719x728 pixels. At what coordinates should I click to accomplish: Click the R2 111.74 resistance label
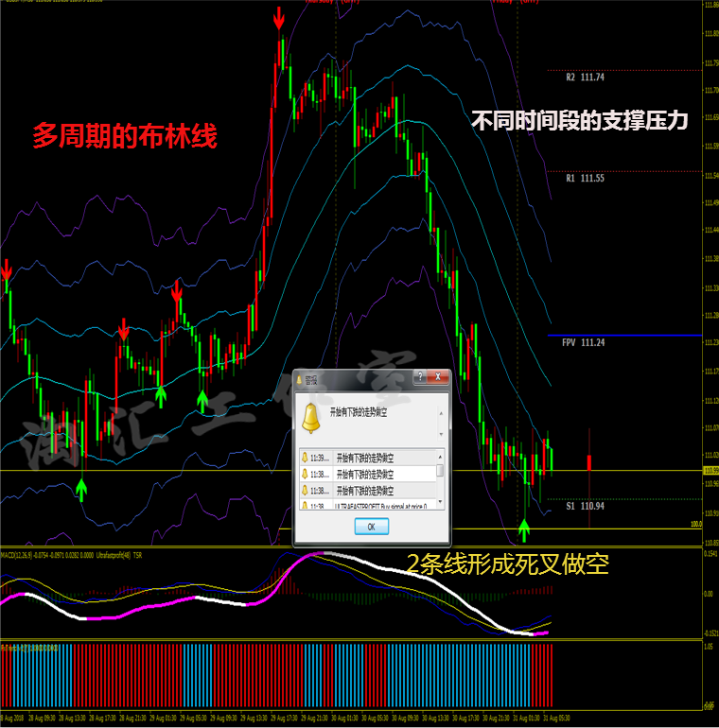tap(585, 78)
